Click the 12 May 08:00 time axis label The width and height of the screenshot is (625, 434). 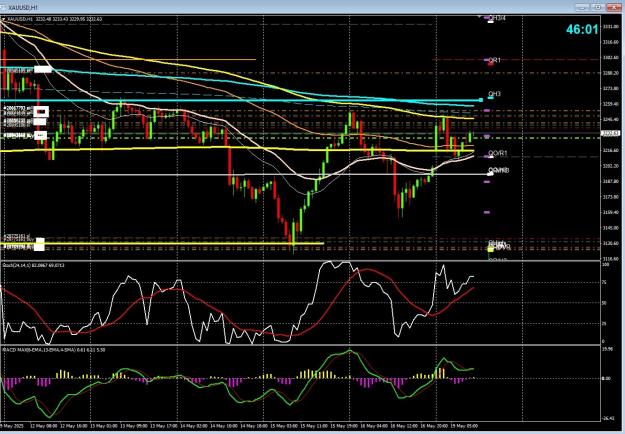pos(43,426)
